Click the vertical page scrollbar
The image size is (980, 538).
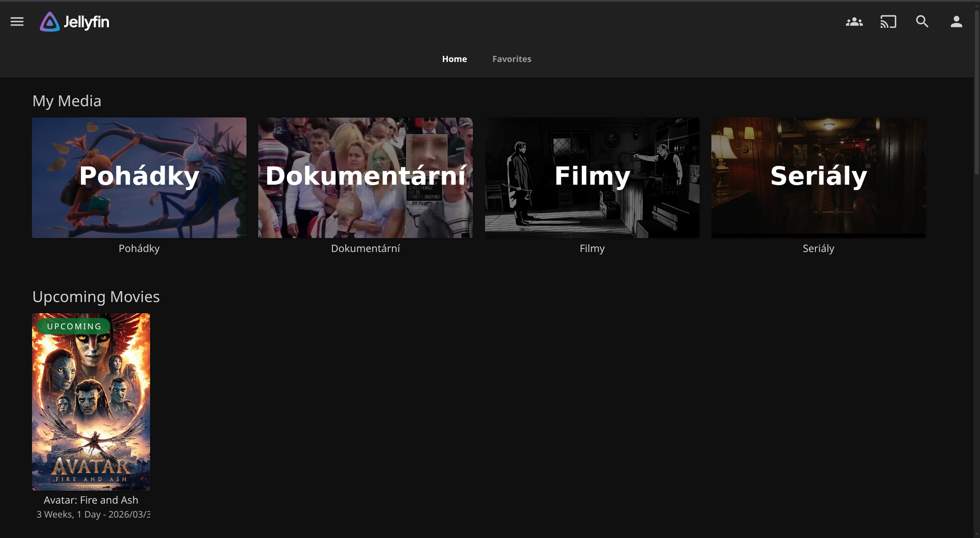[977, 91]
